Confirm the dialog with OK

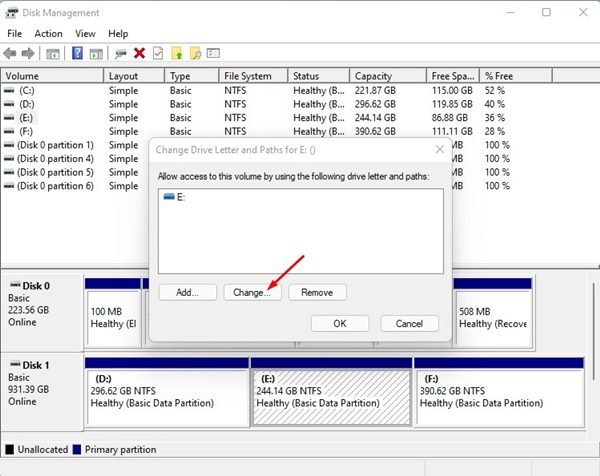pos(340,324)
